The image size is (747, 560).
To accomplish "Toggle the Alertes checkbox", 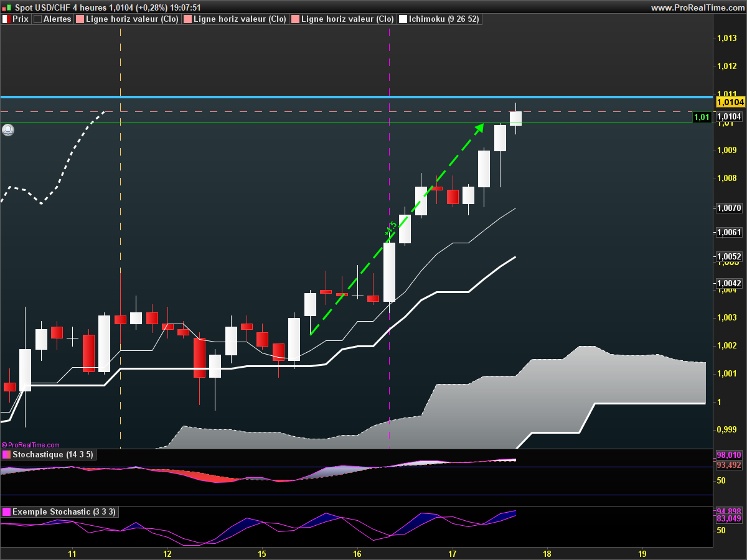I will click(37, 19).
